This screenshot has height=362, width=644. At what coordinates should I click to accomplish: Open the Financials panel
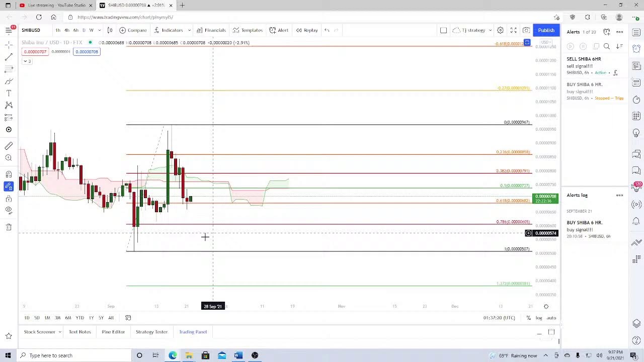coord(211,30)
